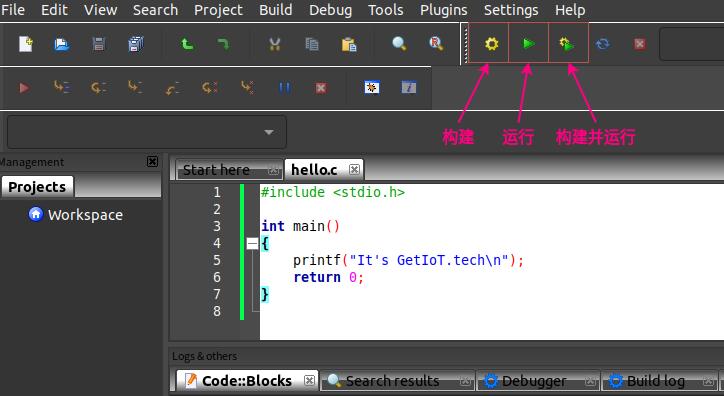
Task: Start debugger with red arrow icon
Action: (24, 87)
